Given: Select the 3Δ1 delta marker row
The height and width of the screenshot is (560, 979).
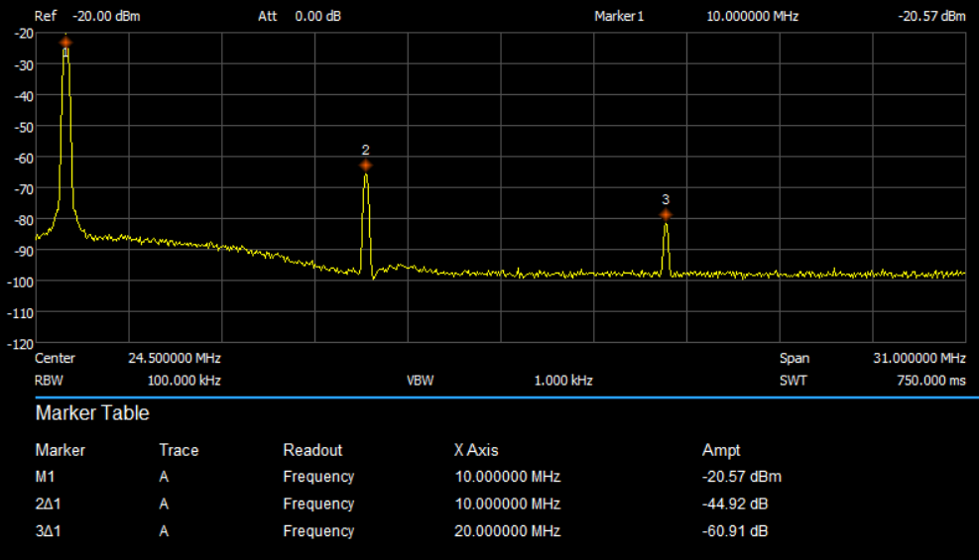Looking at the screenshot, I should [49, 531].
